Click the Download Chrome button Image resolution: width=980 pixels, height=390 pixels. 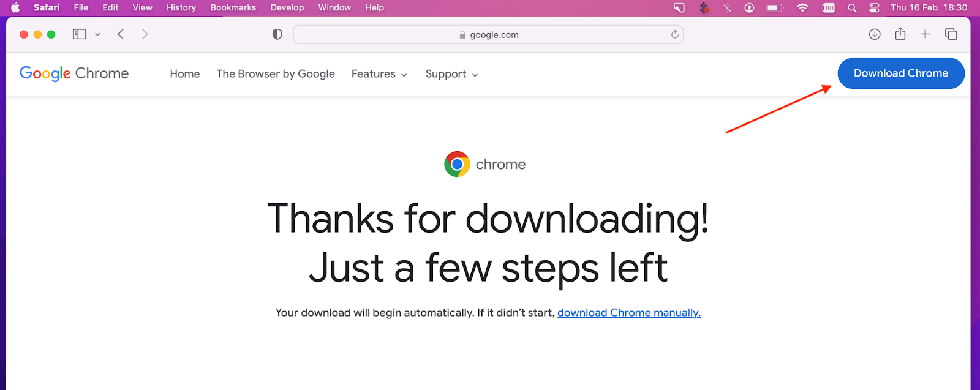coord(901,73)
